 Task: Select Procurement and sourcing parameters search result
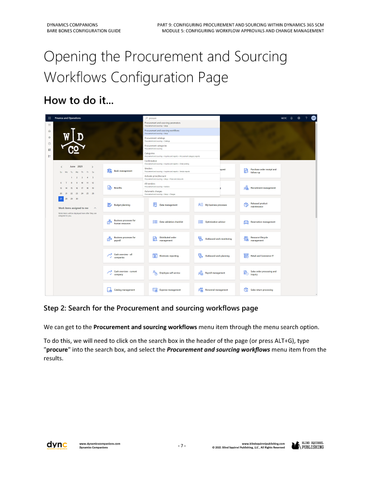(182, 124)
